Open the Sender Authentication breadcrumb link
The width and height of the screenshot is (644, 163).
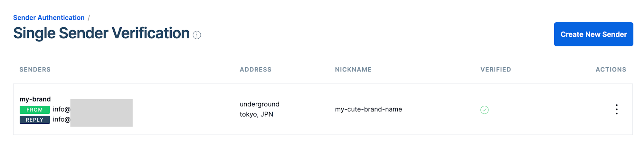coord(49,18)
